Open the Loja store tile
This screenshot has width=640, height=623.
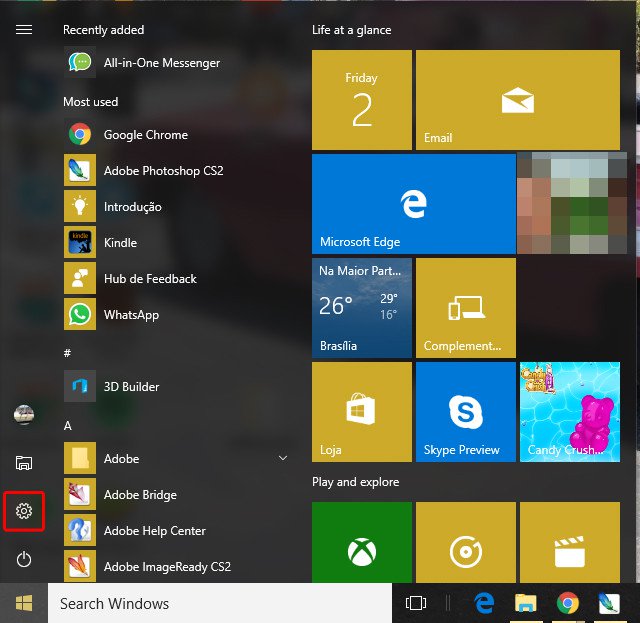(x=362, y=412)
